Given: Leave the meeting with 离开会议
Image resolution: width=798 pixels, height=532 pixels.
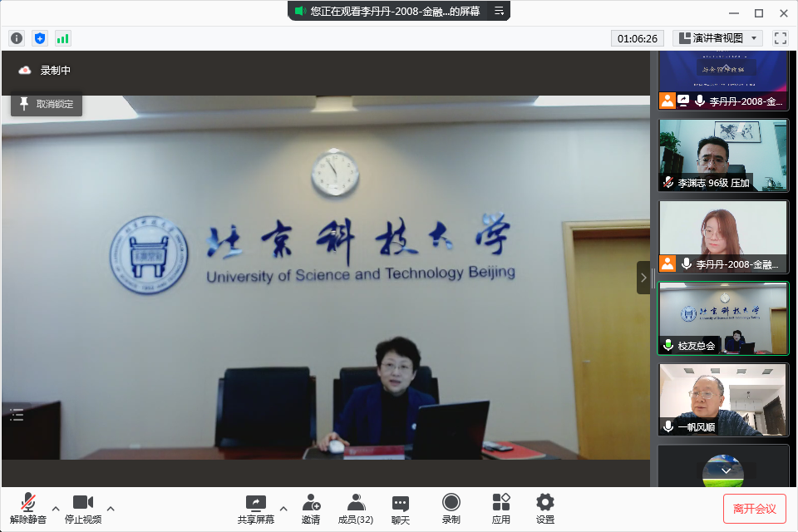Looking at the screenshot, I should tap(754, 509).
